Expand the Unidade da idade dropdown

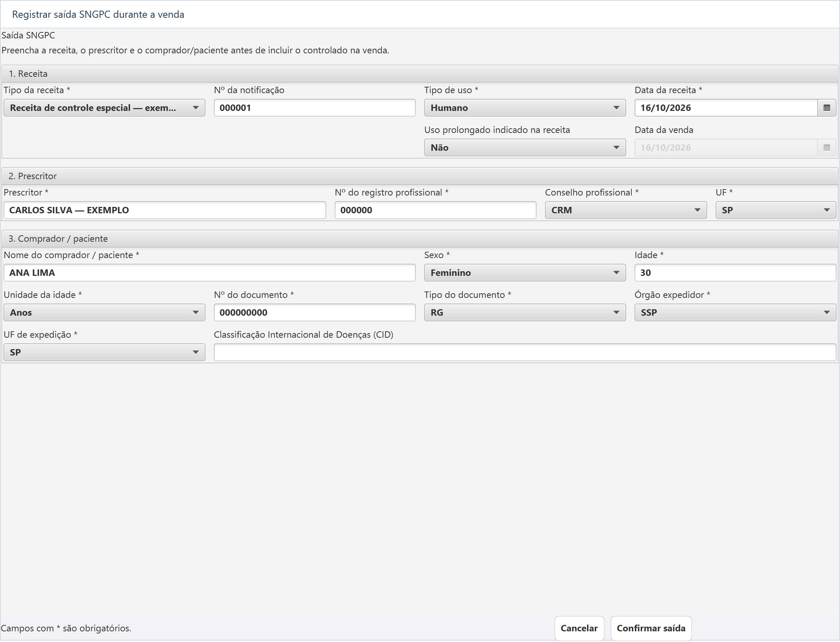104,312
